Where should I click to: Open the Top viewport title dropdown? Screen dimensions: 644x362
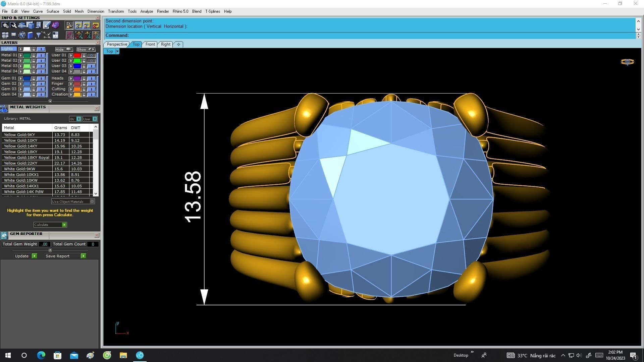coord(117,51)
